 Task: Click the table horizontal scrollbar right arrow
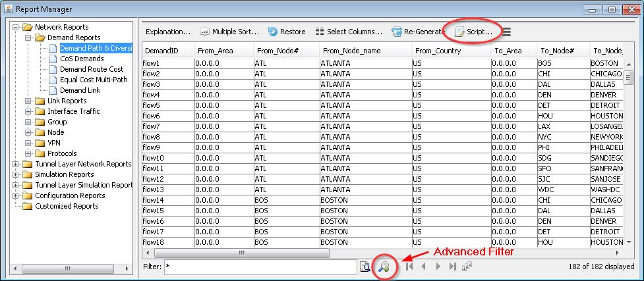click(617, 253)
